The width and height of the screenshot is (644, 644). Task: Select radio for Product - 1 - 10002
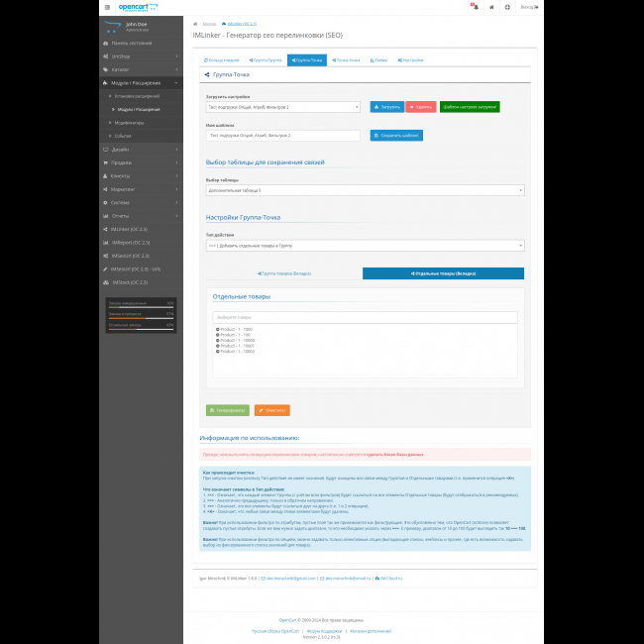point(217,352)
